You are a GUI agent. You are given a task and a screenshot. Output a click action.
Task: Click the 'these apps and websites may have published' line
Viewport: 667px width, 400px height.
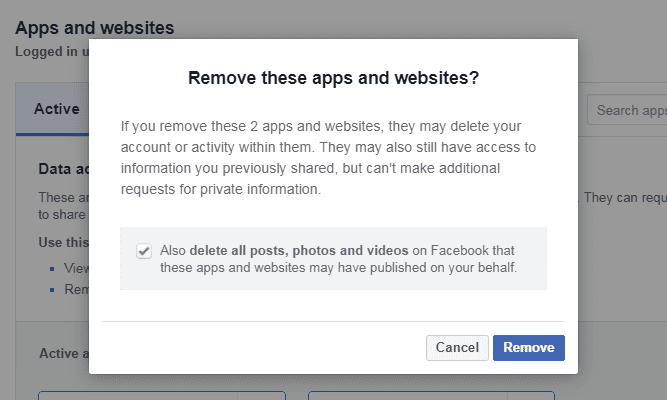(x=338, y=268)
